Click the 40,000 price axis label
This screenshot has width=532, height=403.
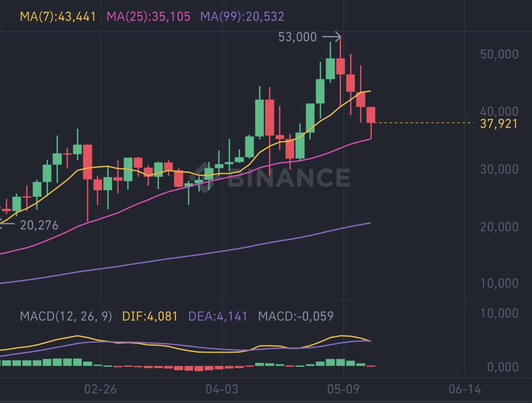tap(499, 111)
